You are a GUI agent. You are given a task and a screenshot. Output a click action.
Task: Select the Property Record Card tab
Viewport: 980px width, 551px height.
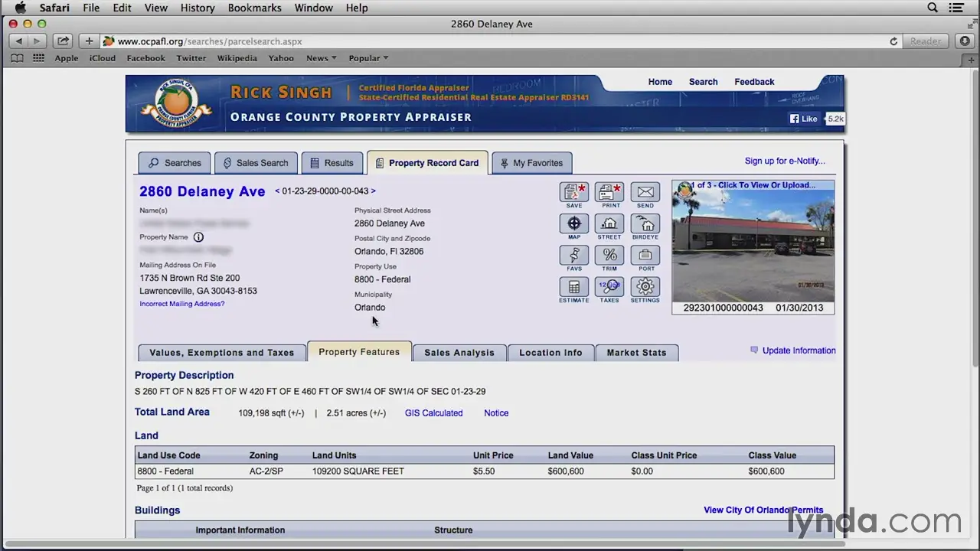(x=427, y=163)
